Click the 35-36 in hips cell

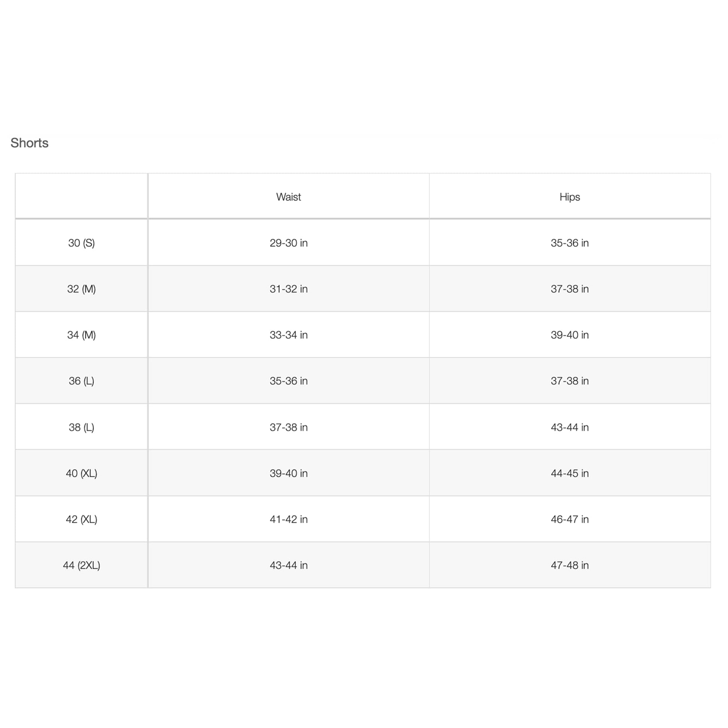(569, 243)
